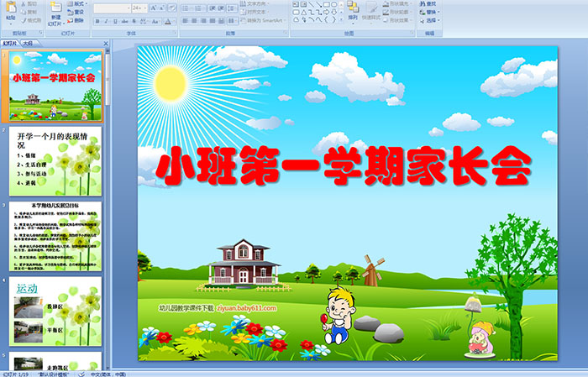Toggle Bold formatting
Screen dimensions: 588x377
pos(97,21)
